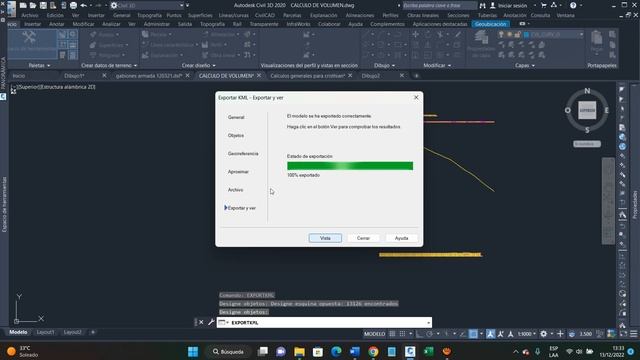Add a new drawing tab with plus icon

coord(416,76)
